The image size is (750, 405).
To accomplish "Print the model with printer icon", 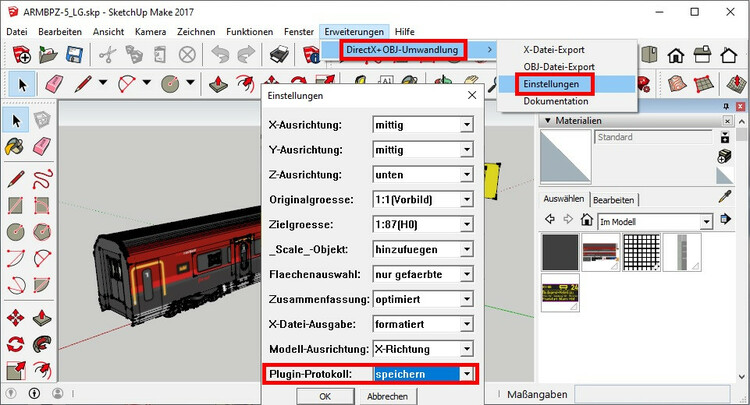I will (x=279, y=55).
